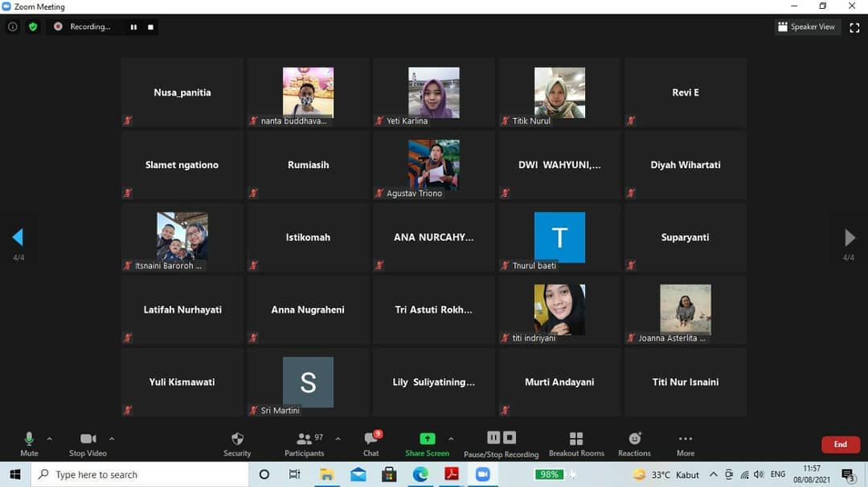Expand the arrow beside Share Screen
868x487 pixels.
[x=451, y=439]
